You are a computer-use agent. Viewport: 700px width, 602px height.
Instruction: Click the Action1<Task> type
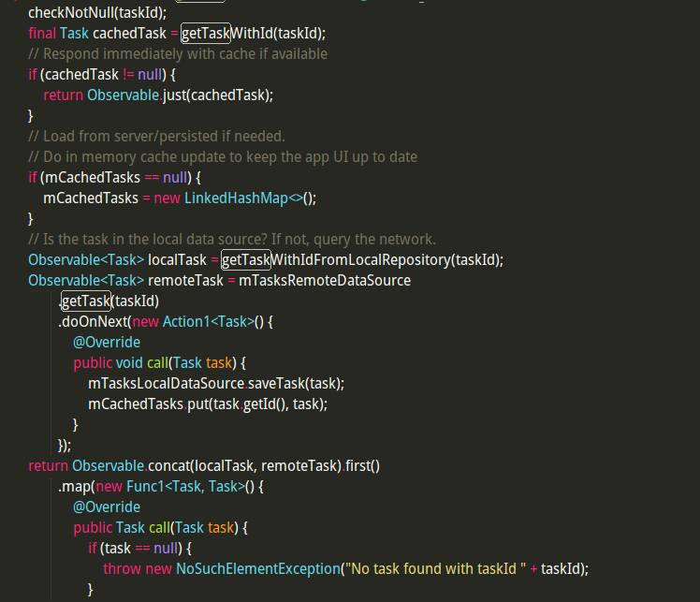click(x=209, y=321)
